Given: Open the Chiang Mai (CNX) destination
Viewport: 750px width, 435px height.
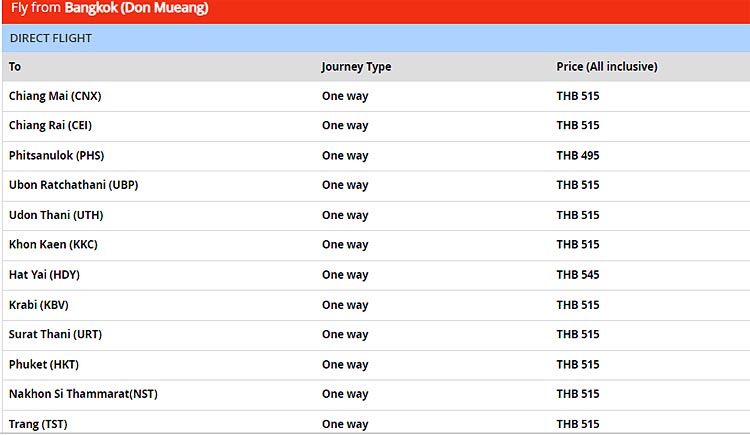Looking at the screenshot, I should [55, 96].
